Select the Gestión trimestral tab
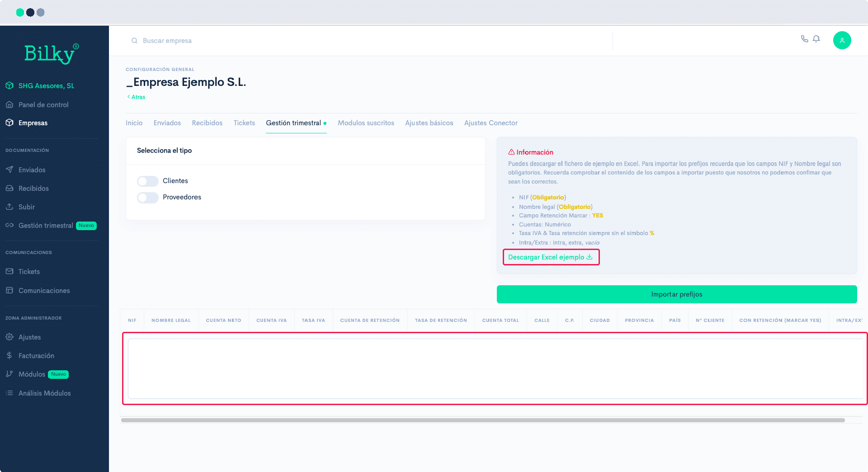The height and width of the screenshot is (472, 868). pyautogui.click(x=296, y=123)
